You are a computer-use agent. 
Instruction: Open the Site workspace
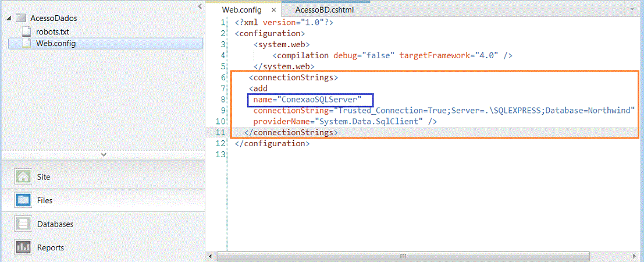pos(102,177)
